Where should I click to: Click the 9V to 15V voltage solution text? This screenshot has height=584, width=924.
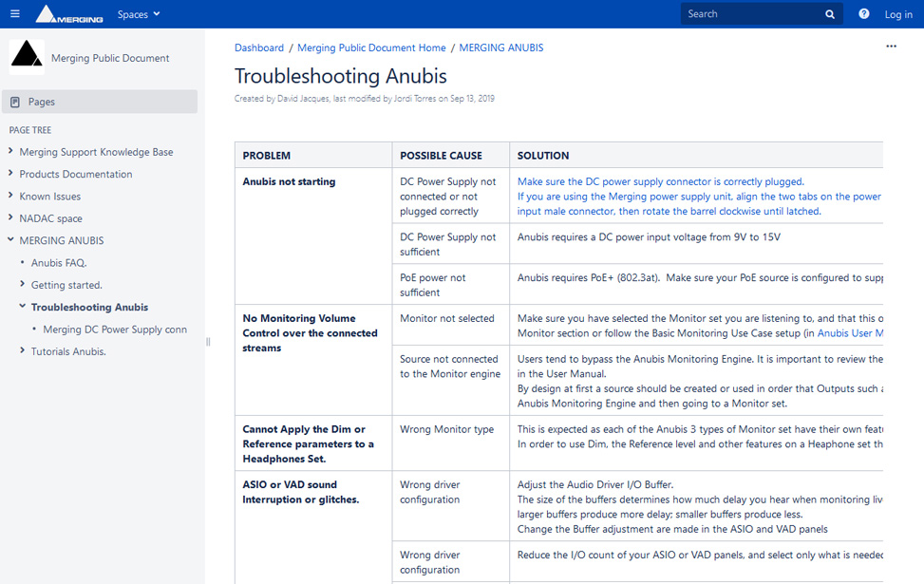click(x=649, y=236)
